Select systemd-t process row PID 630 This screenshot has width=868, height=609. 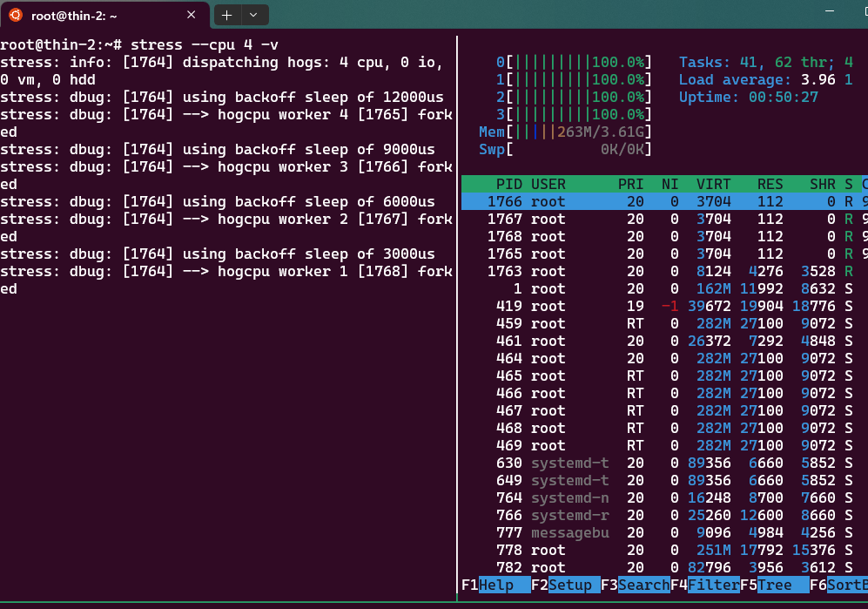click(664, 464)
